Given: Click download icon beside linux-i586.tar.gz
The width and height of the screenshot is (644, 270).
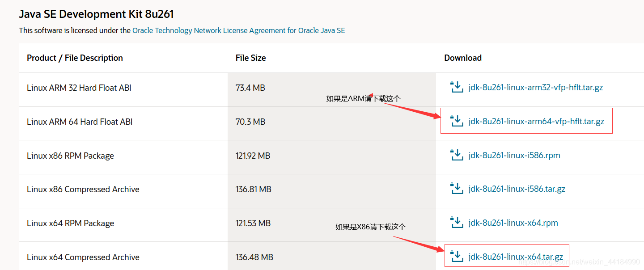Looking at the screenshot, I should (456, 188).
